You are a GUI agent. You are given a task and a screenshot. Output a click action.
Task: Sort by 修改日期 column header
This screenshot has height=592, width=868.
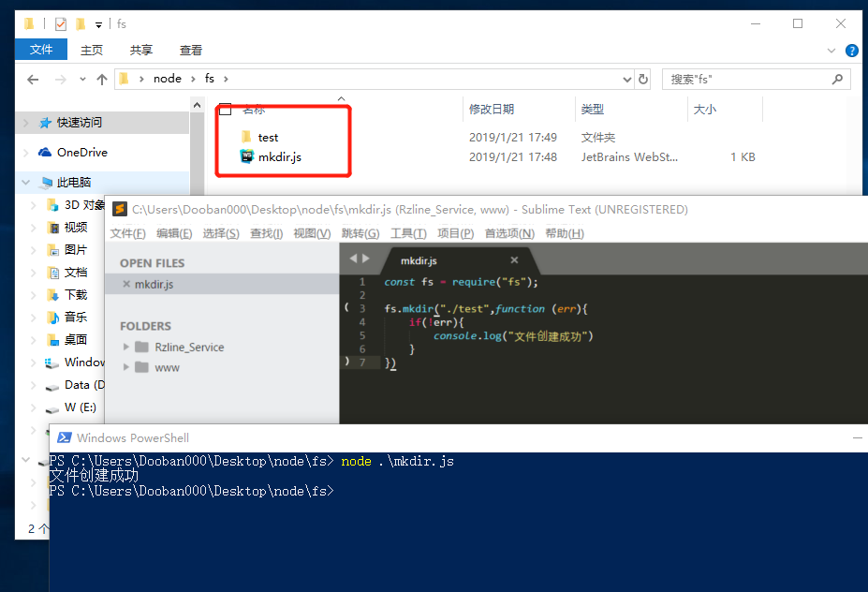(x=492, y=109)
